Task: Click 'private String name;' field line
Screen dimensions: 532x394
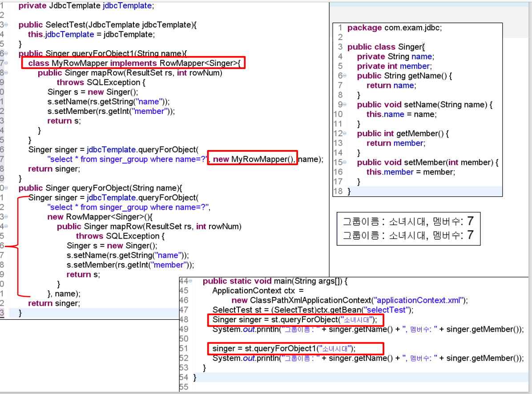Action: pos(395,57)
